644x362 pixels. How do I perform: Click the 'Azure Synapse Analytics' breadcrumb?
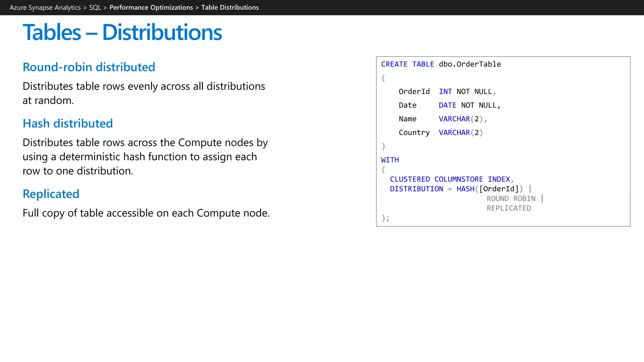pos(45,8)
